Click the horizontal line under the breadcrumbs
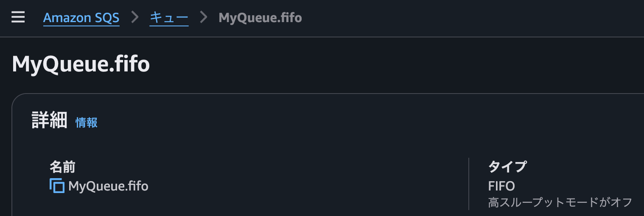The height and width of the screenshot is (216, 644). (x=322, y=37)
